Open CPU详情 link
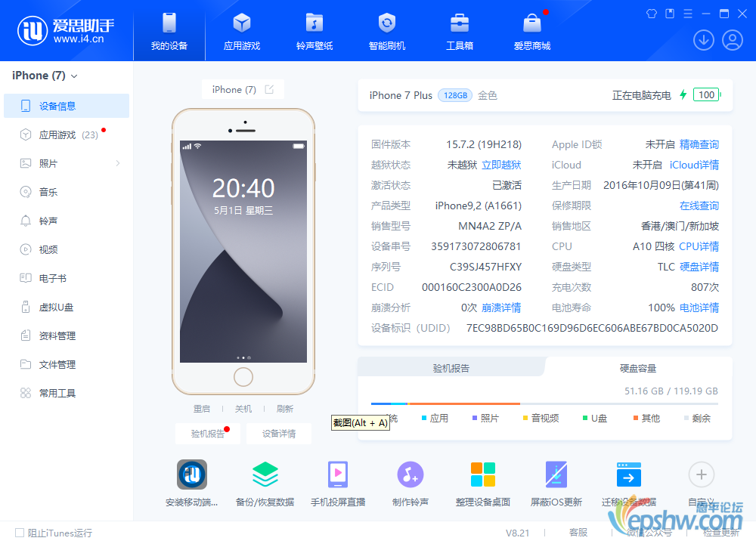The image size is (756, 544). (699, 246)
